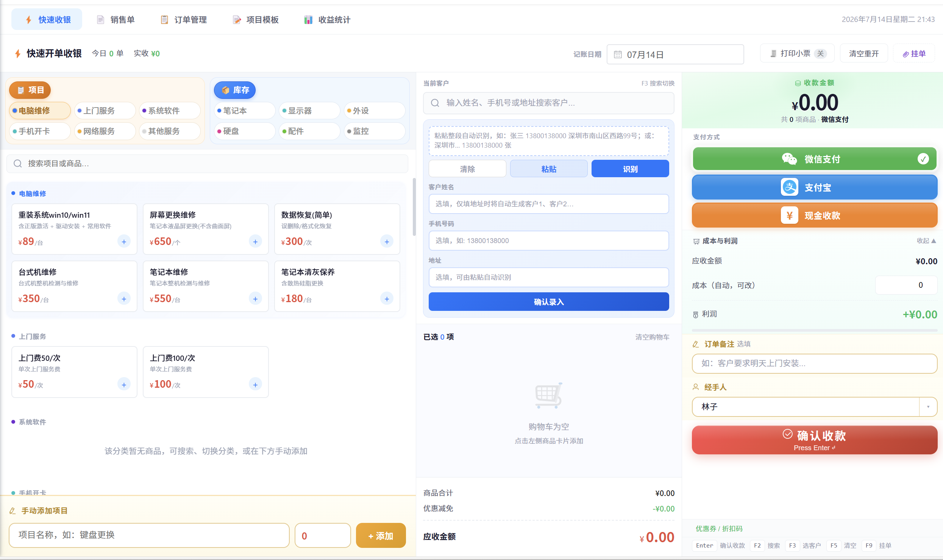Focus the 成本 amount input
Screen dimensions: 943x560
906,285
